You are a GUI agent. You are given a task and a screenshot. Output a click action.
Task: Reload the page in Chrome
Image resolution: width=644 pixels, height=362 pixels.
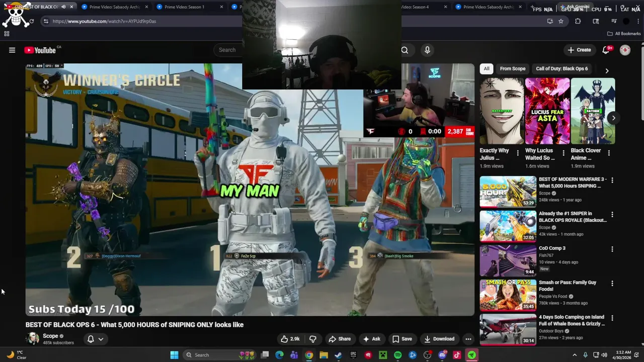[x=31, y=21]
